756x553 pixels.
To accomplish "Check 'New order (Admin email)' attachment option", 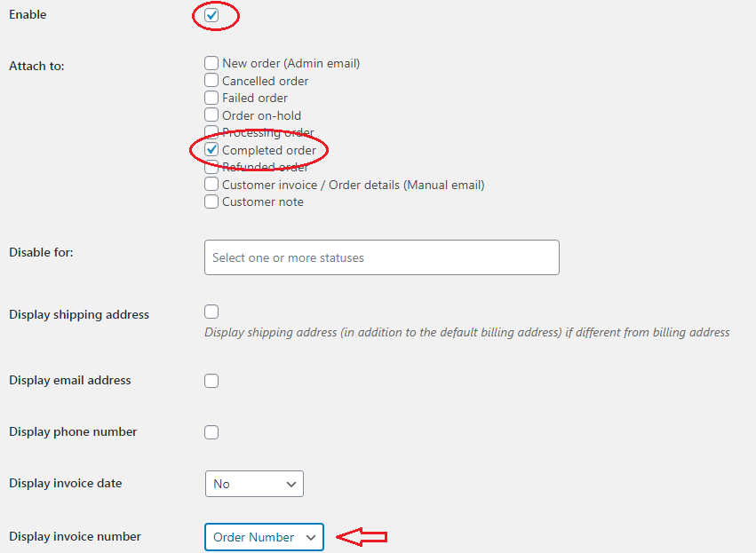I will (x=211, y=63).
